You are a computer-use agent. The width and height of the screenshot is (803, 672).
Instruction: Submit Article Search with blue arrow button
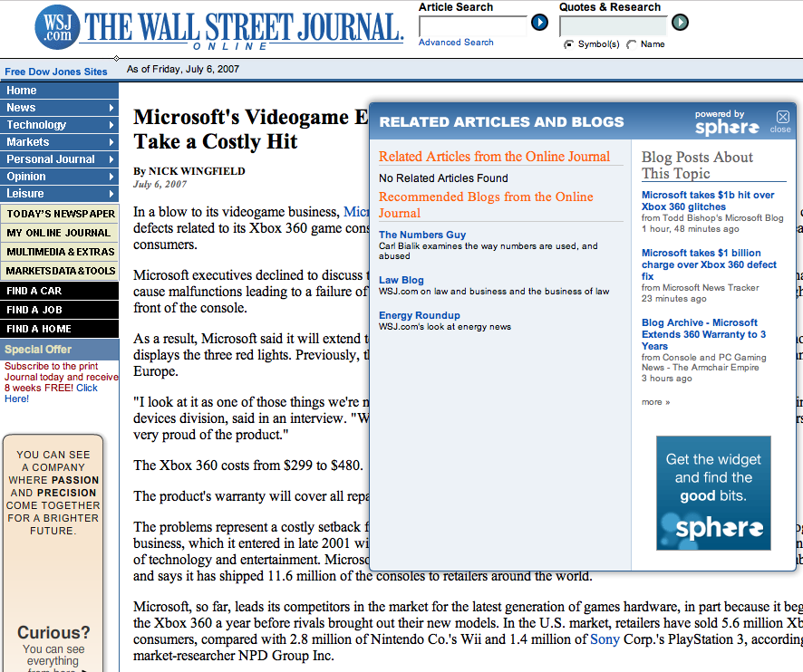pos(539,23)
